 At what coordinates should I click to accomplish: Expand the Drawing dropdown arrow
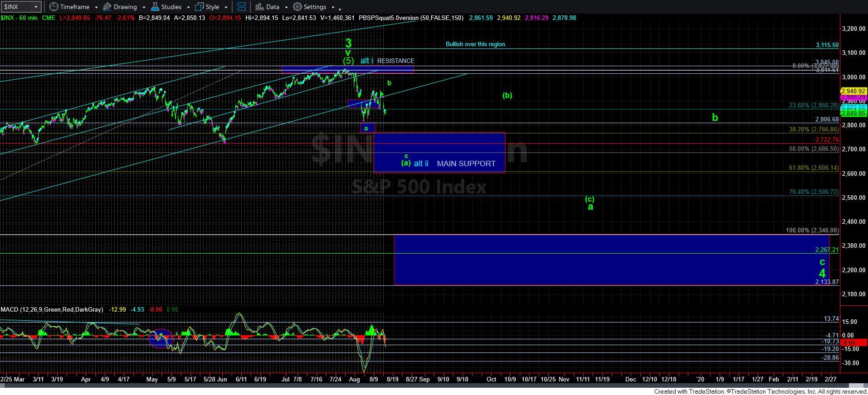[x=144, y=7]
